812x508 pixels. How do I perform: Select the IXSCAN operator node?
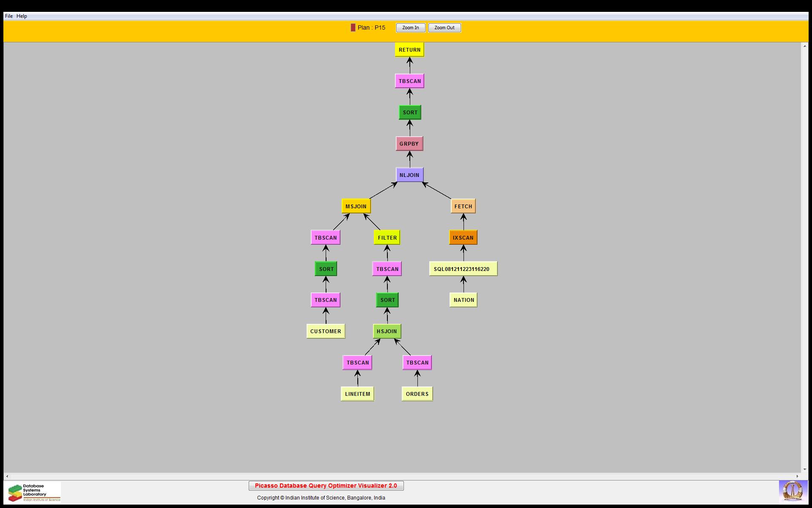pyautogui.click(x=463, y=238)
